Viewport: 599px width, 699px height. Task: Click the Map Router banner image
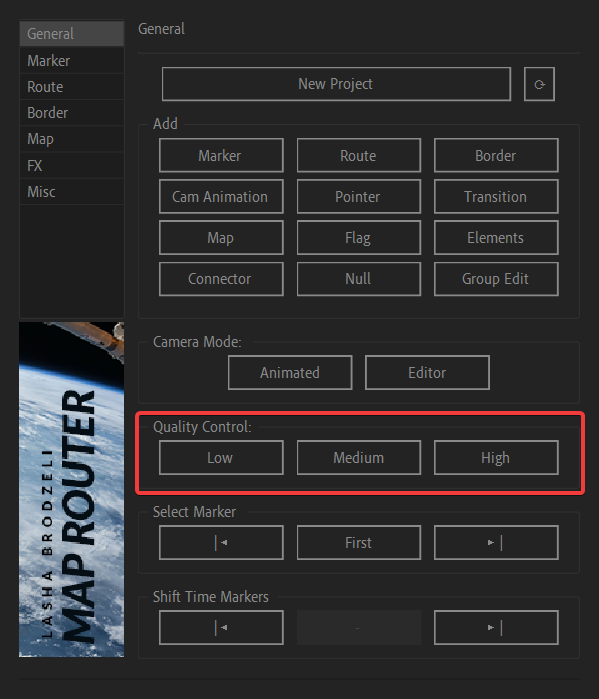click(71, 489)
